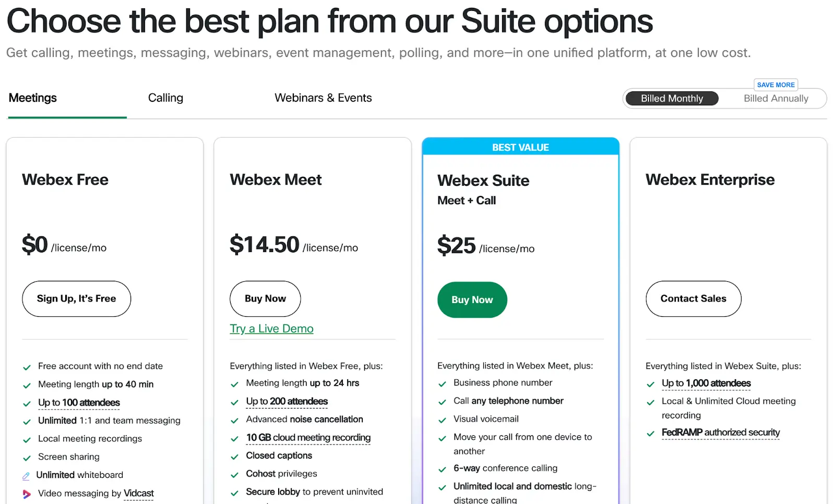The width and height of the screenshot is (835, 504).
Task: Click Buy Now under Webex Meet
Action: click(x=265, y=298)
